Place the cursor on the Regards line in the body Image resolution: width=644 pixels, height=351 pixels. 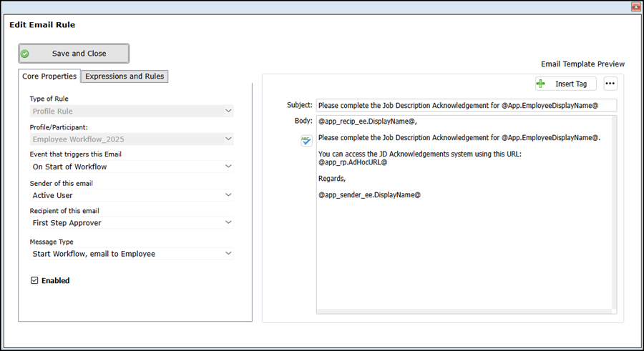point(332,179)
